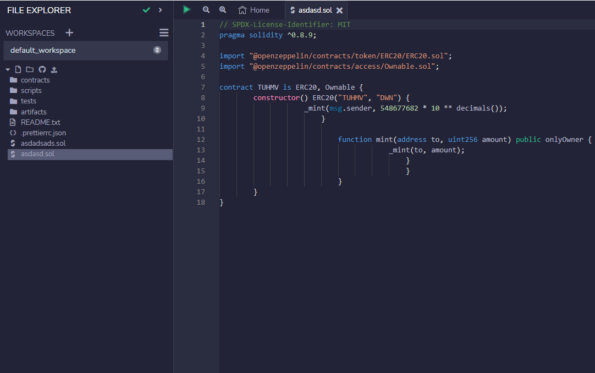Close the asdasd.sol tab
This screenshot has width=595, height=373.
(x=340, y=10)
